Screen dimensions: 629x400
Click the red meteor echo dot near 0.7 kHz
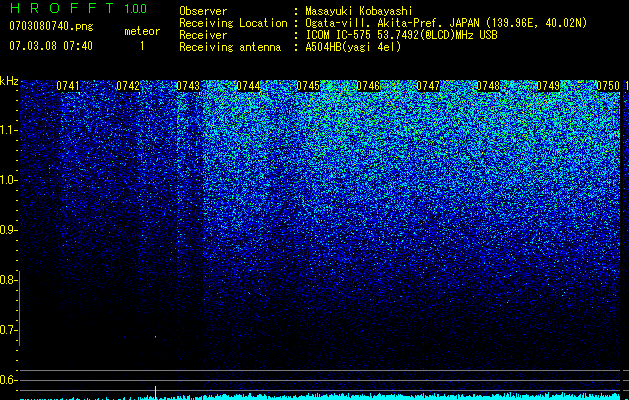(x=156, y=337)
